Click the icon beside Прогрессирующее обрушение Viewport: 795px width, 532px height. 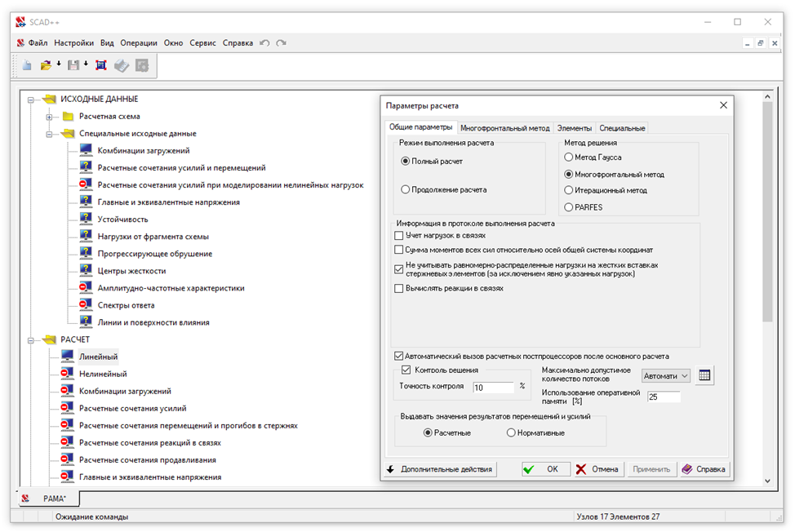click(x=86, y=253)
